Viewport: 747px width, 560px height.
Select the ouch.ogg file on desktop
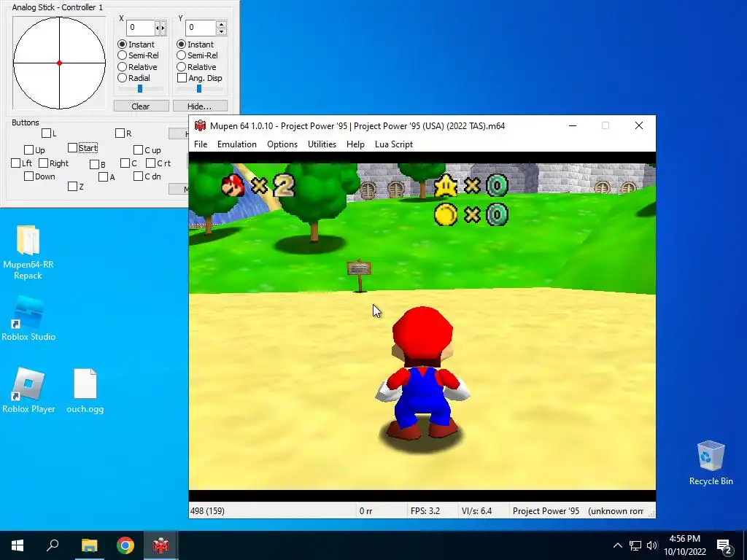(85, 390)
